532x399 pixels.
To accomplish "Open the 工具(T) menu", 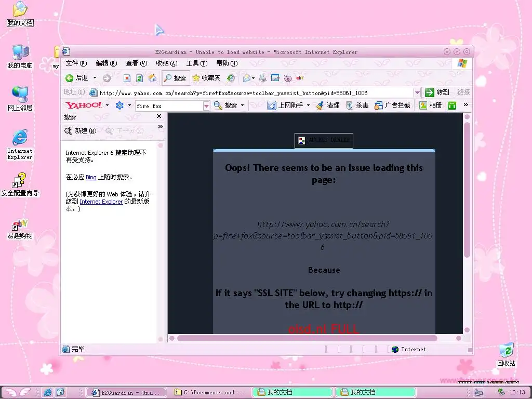I will (x=197, y=63).
